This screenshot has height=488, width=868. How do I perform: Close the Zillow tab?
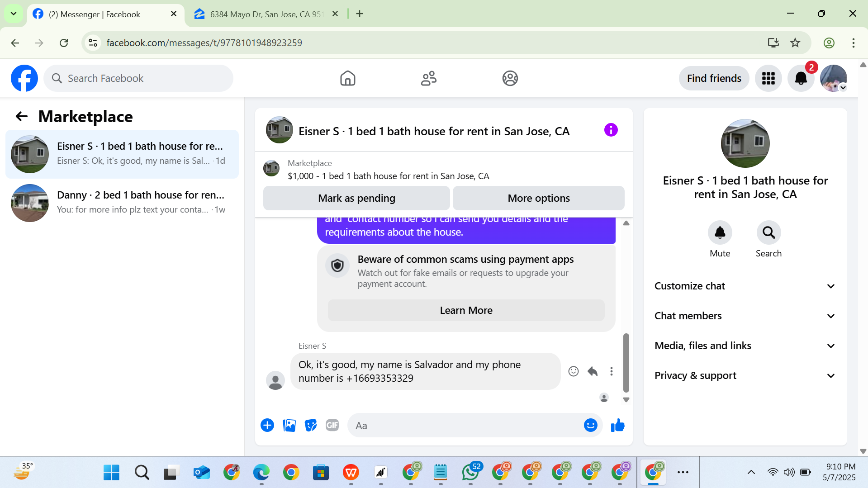335,14
